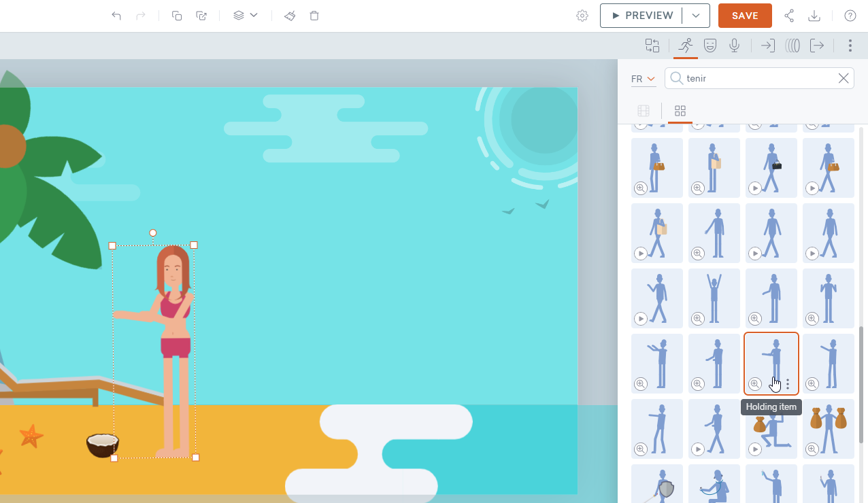Viewport: 868px width, 503px height.
Task: Open the microphone voice tab
Action: (x=734, y=46)
